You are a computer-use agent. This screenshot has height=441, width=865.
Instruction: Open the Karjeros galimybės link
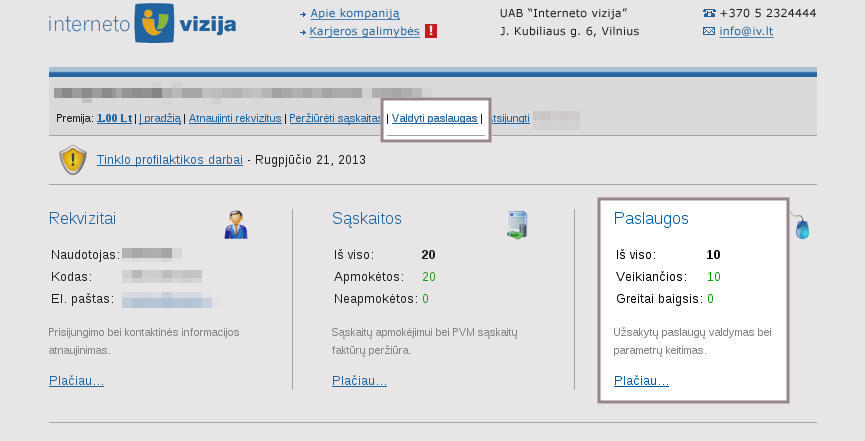[364, 31]
